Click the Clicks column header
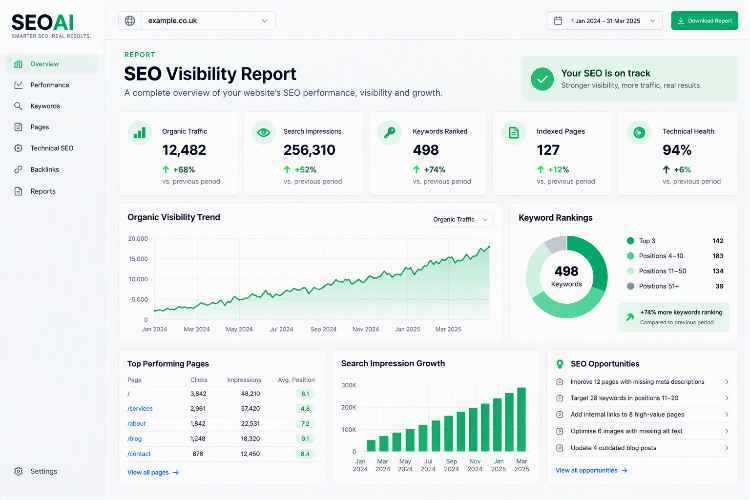The image size is (750, 500). (x=199, y=380)
